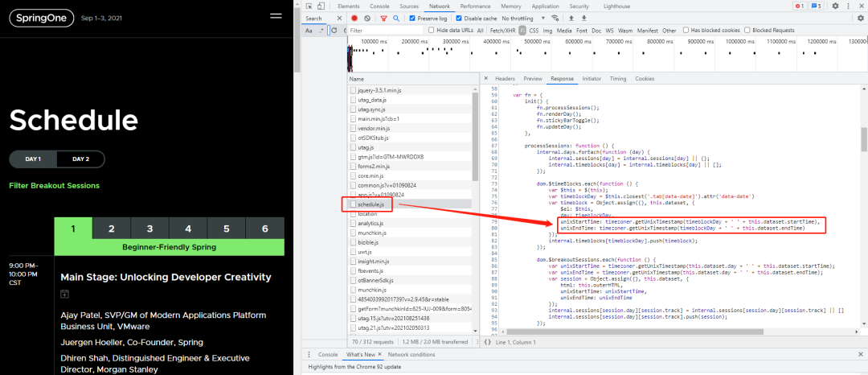This screenshot has width=868, height=375.
Task: Select the schedule.js request
Action: (x=410, y=204)
